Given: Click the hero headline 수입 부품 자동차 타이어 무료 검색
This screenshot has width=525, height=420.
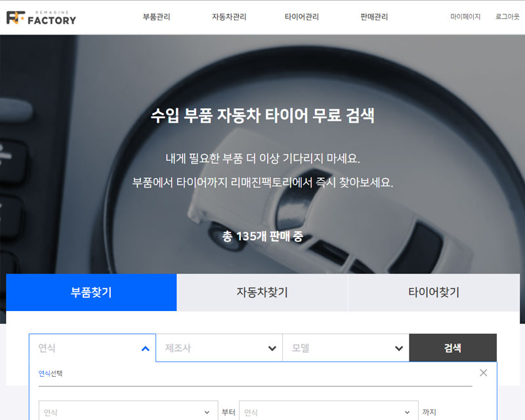Looking at the screenshot, I should (x=262, y=116).
